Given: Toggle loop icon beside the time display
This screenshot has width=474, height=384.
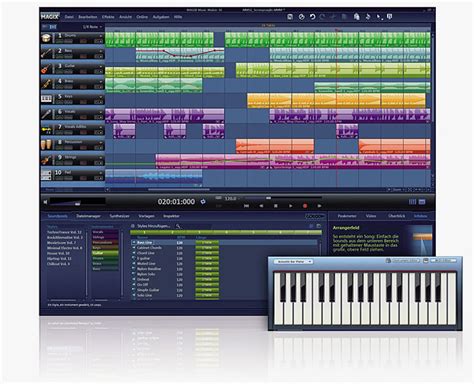Looking at the screenshot, I should 203,202.
